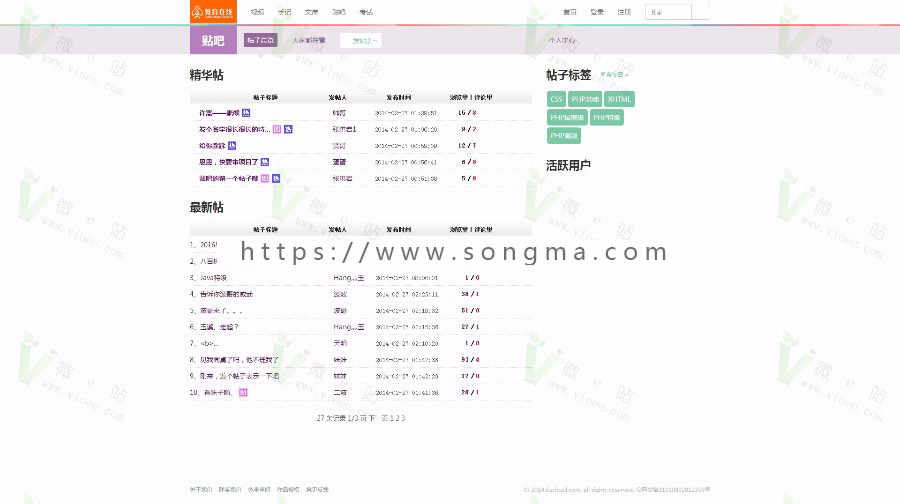Click the pink image icon on latest post 10

(243, 393)
